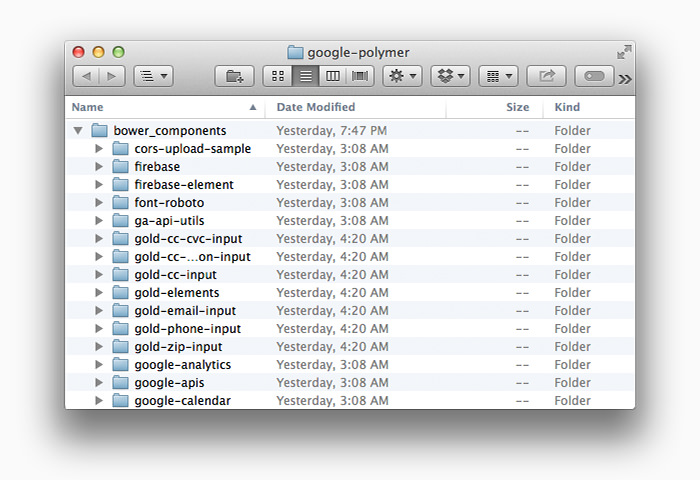The height and width of the screenshot is (480, 700).
Task: Expand the gold-email-input folder
Action: (x=99, y=311)
